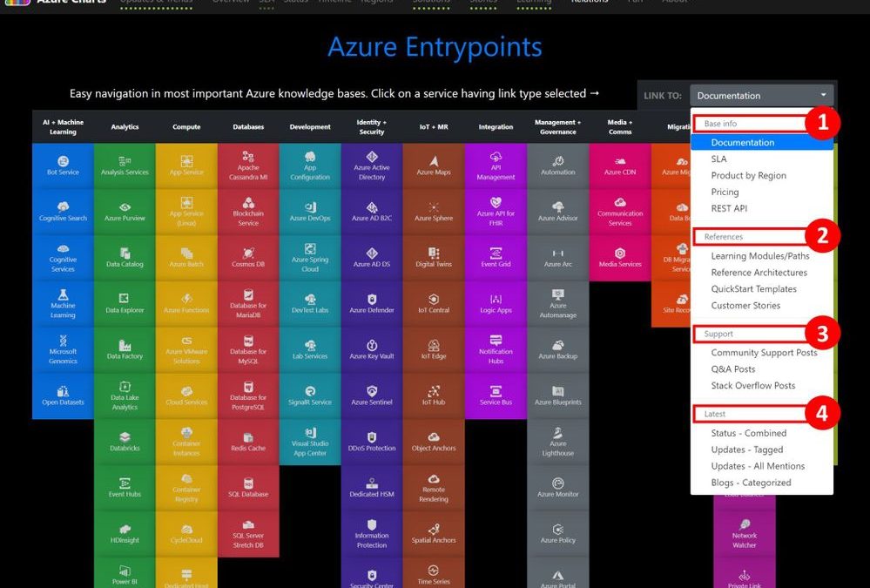870x588 pixels.
Task: Click the Azure Entrypoints heading
Action: (x=435, y=47)
